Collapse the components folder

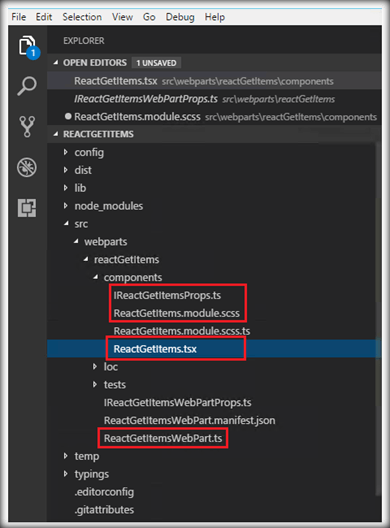96,277
